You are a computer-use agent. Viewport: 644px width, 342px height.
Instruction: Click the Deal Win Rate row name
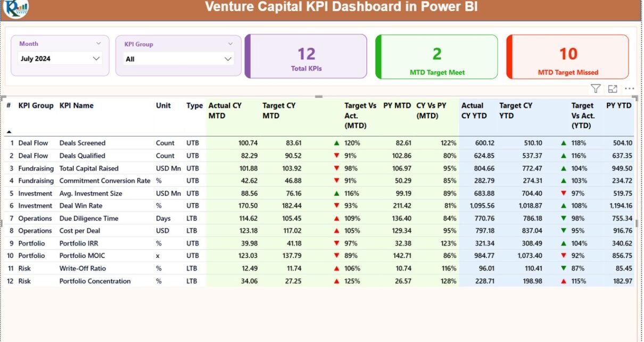click(x=80, y=206)
